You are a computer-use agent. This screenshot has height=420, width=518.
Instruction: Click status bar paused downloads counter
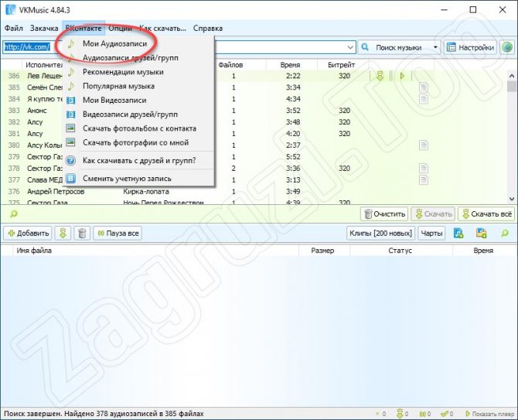click(425, 414)
